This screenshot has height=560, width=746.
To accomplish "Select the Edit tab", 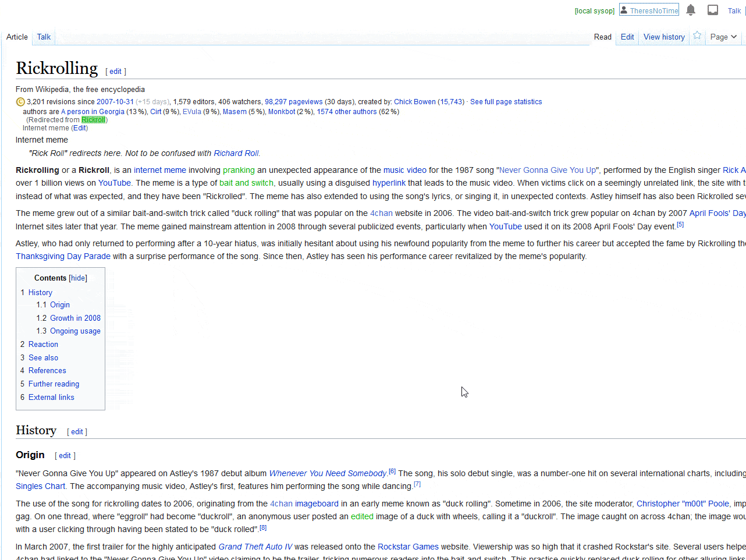I will tap(627, 37).
